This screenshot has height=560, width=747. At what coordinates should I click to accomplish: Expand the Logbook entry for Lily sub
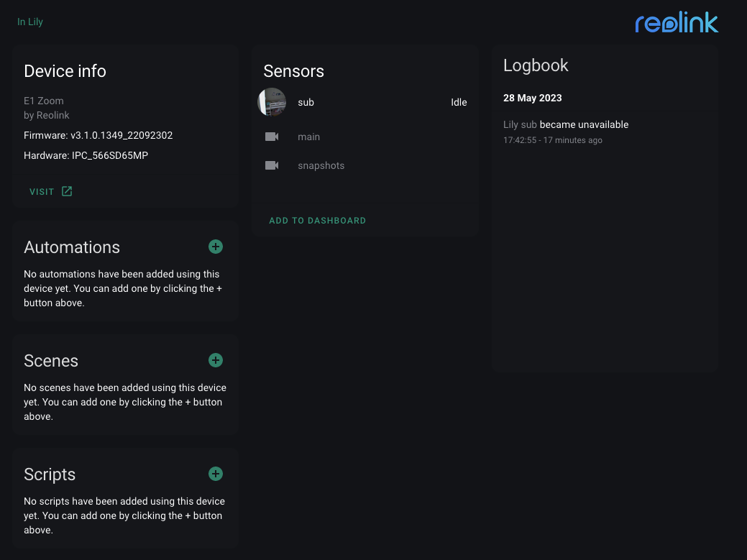566,124
